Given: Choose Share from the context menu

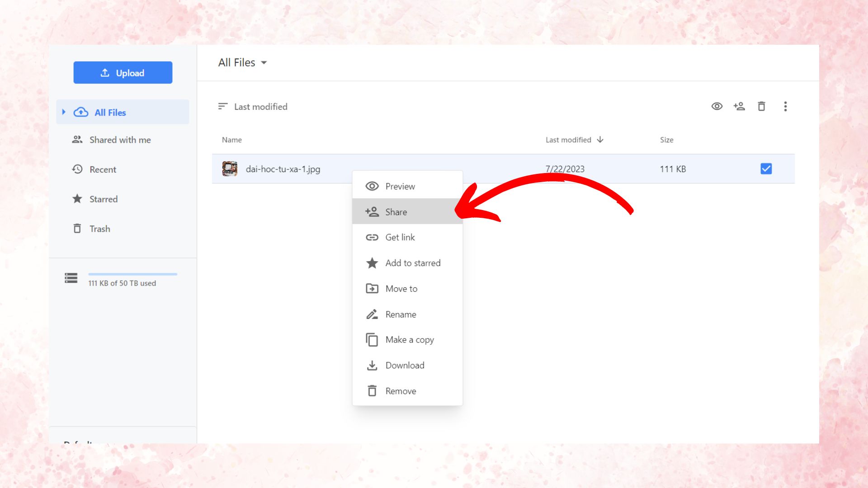Looking at the screenshot, I should 396,212.
